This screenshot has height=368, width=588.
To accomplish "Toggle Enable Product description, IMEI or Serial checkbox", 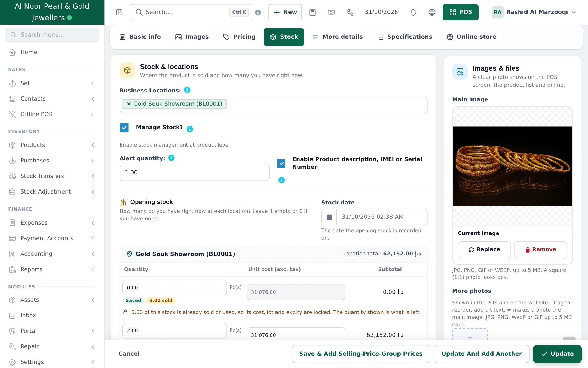I will tap(281, 163).
